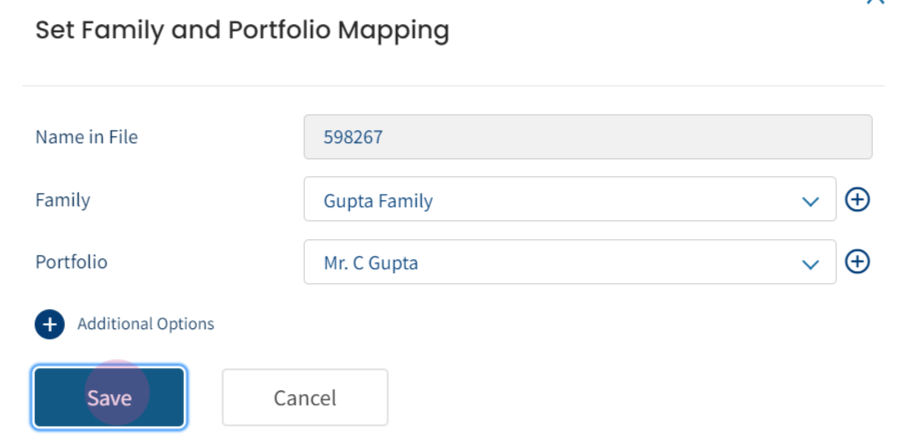Select the Portfolio combo box field
The width and height of the screenshot is (914, 434).
coord(570,262)
